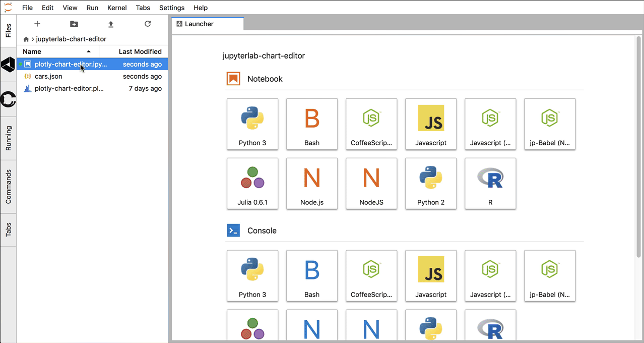Open the Edit menu

pyautogui.click(x=48, y=8)
